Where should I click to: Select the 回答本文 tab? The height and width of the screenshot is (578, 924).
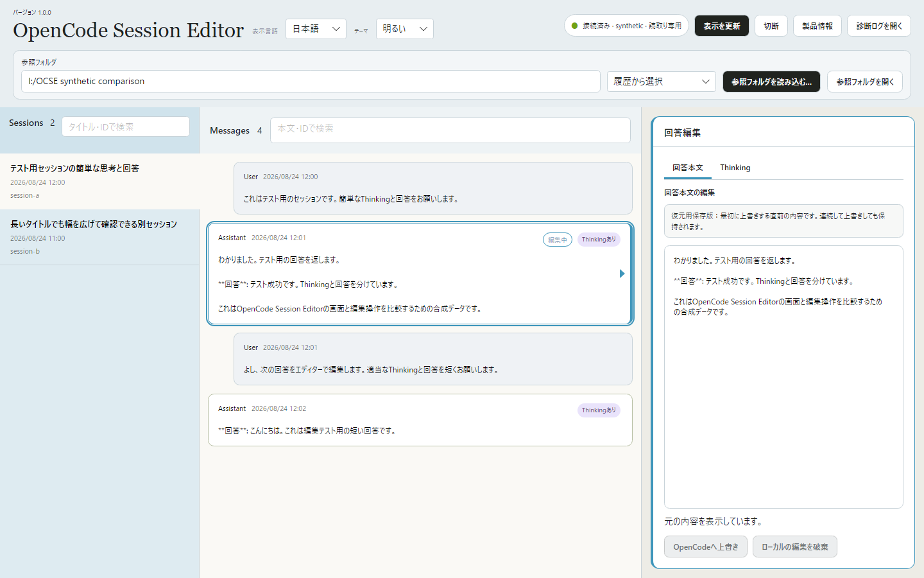(688, 168)
